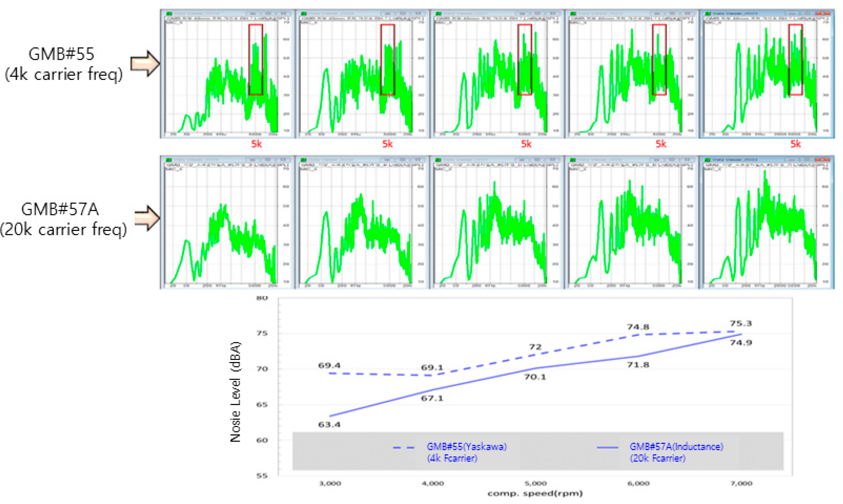Click the green app icon of the leftmost GMB#57A window

click(169, 160)
